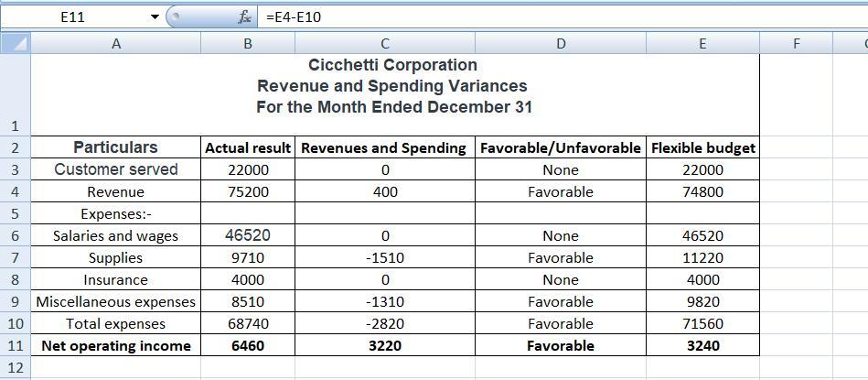Click the formula bar showing =E4-E10
868x380 pixels.
562,17
